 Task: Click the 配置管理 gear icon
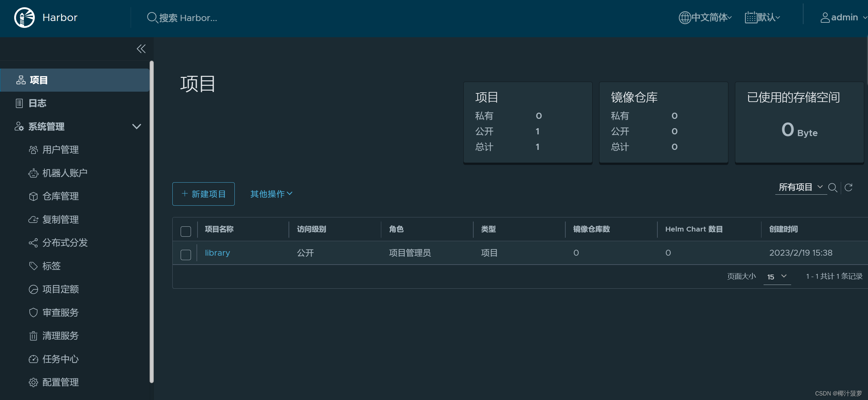pyautogui.click(x=33, y=382)
